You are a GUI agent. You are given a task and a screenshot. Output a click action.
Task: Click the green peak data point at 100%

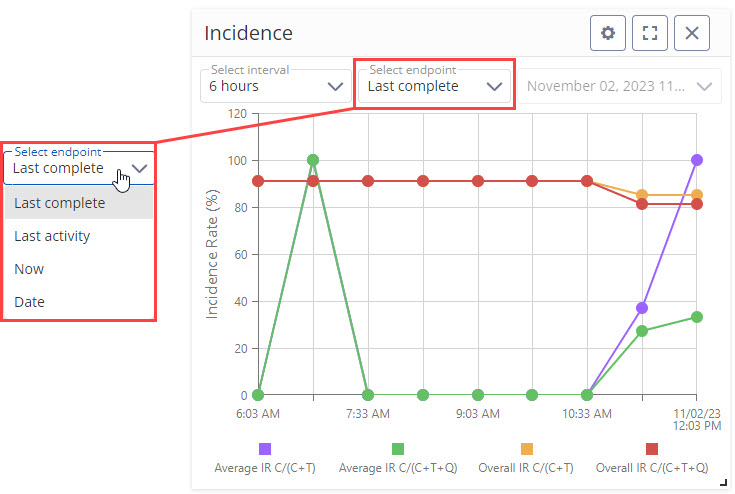click(313, 160)
